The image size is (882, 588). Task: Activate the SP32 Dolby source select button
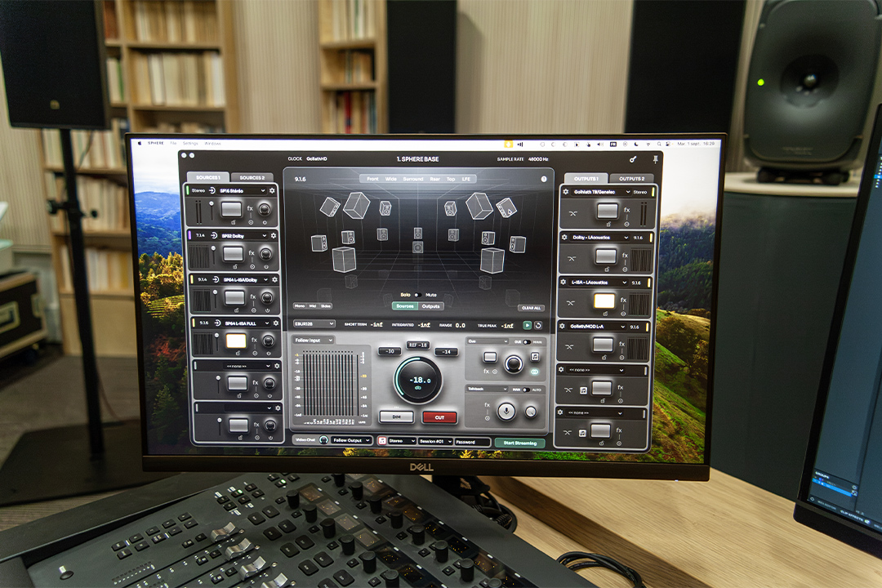pos(233,253)
